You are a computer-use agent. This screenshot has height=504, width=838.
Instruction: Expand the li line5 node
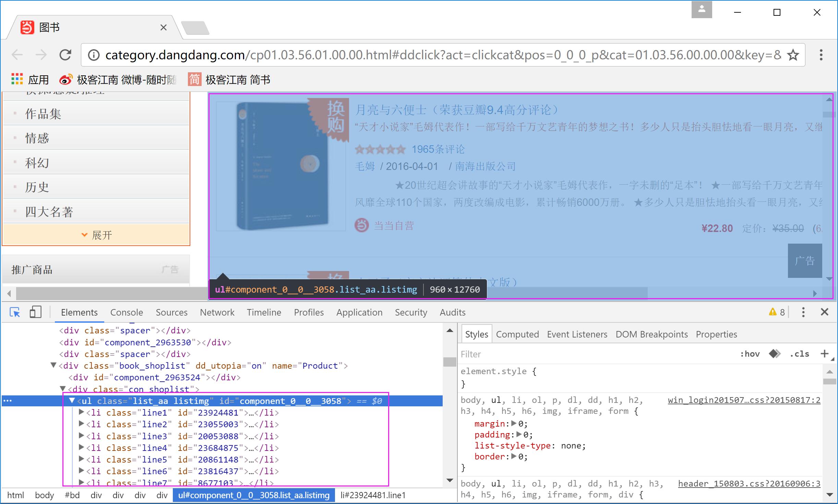coord(81,459)
